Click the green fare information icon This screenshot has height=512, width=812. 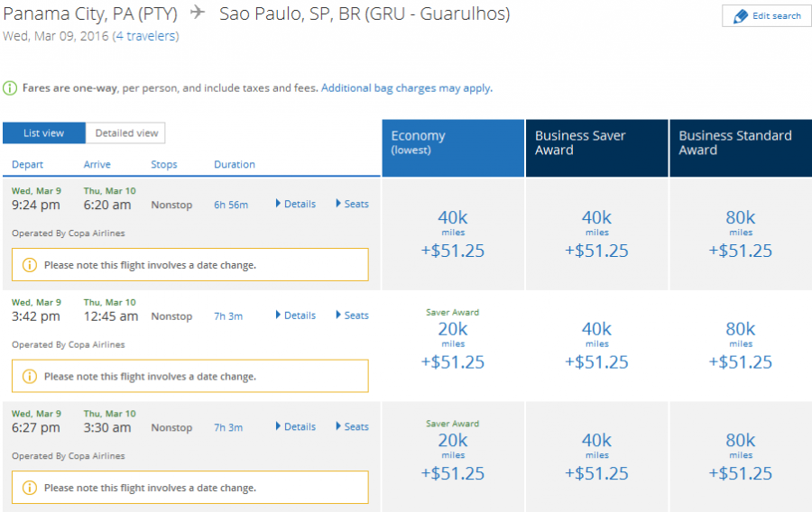pyautogui.click(x=10, y=88)
